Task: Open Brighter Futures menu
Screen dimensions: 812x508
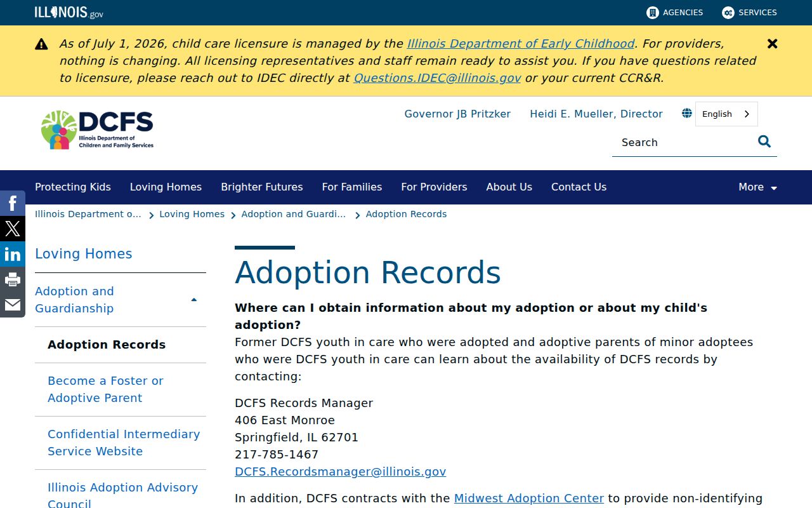Action: [x=262, y=187]
